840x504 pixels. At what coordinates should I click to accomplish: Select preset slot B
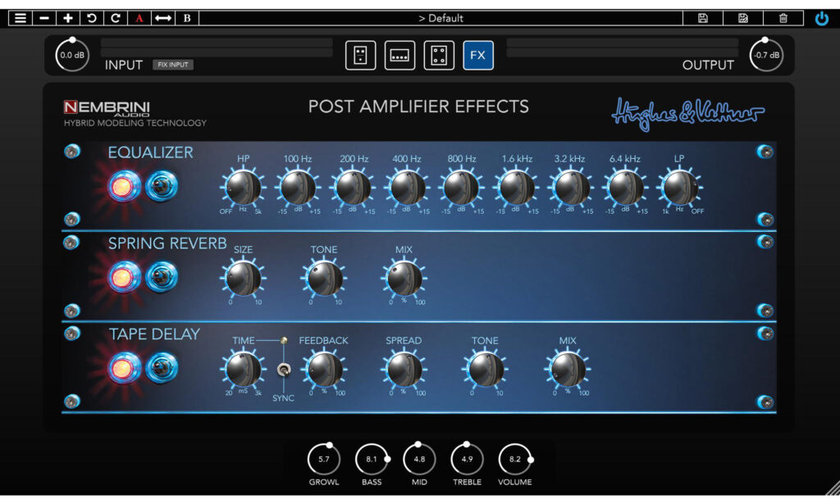187,18
